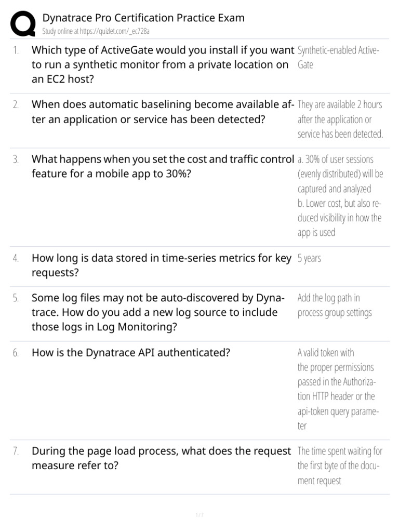Select question 4 about time-series metrics

(162, 265)
